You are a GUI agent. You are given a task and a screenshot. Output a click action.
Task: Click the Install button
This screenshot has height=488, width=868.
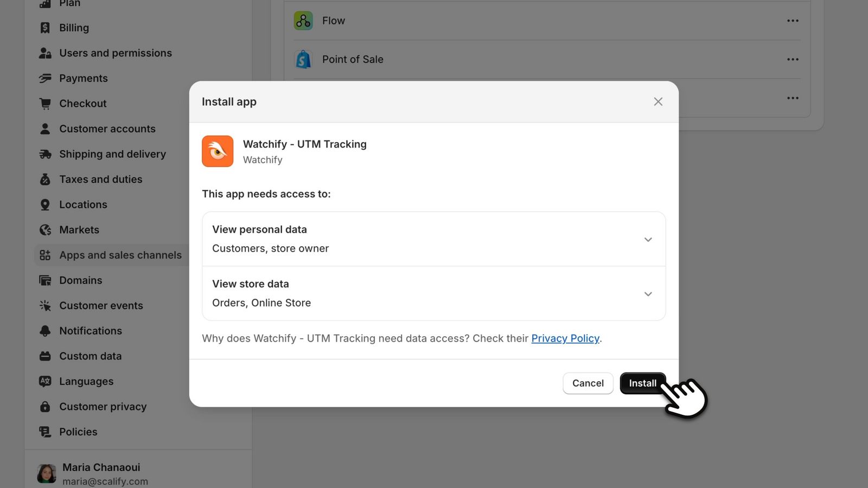[x=642, y=383]
